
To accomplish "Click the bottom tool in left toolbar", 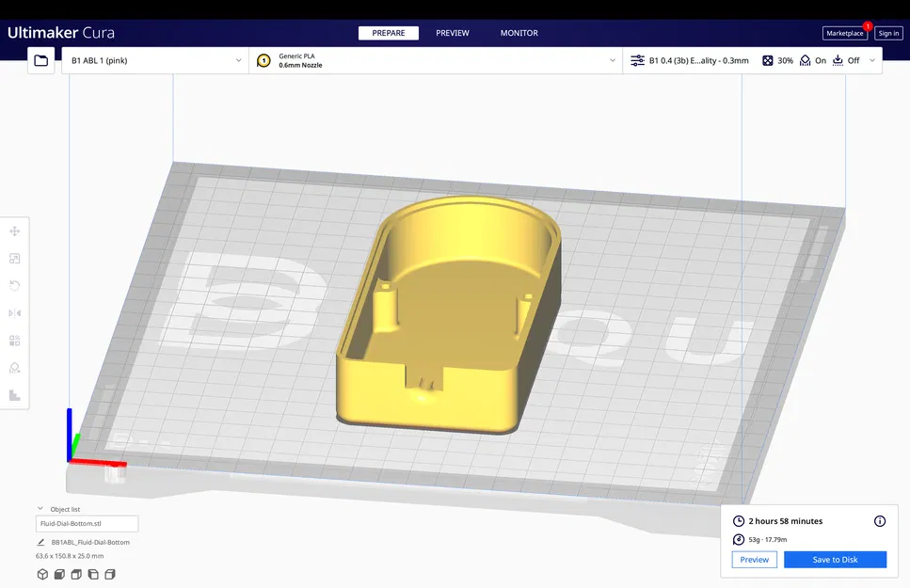I will point(15,395).
